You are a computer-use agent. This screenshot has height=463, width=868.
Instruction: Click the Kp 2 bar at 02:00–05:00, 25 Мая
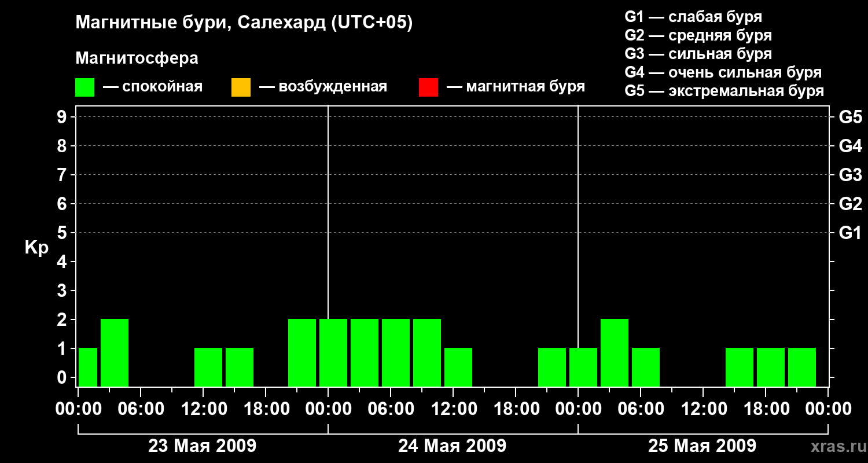pyautogui.click(x=615, y=352)
